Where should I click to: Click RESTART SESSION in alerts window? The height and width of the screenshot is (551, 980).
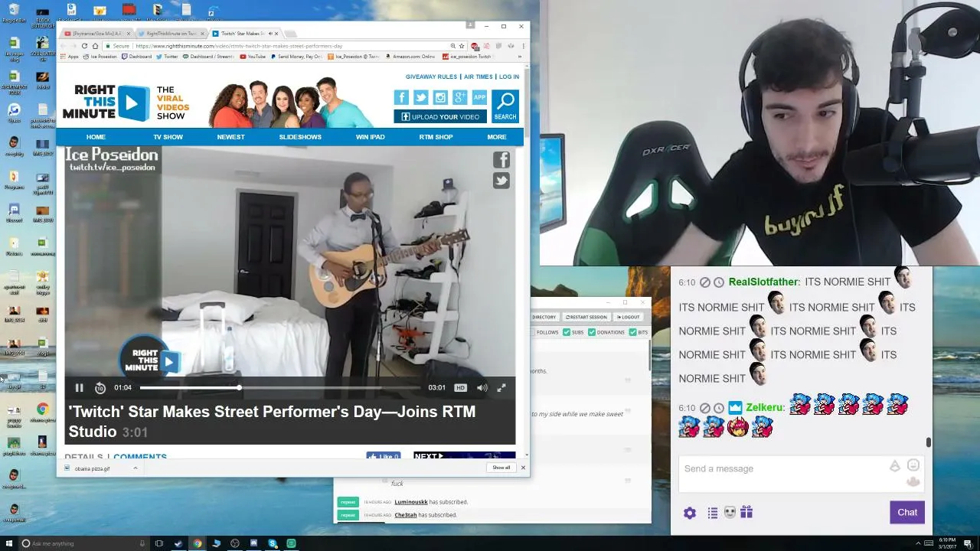click(586, 317)
